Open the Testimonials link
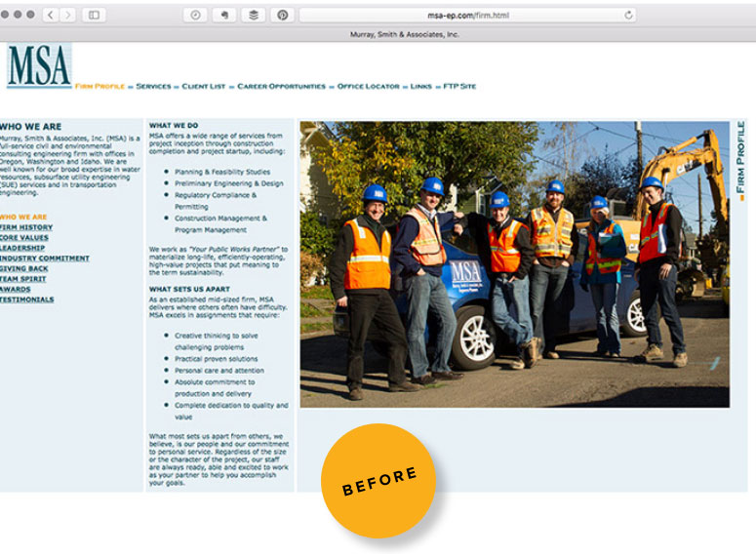Image resolution: width=756 pixels, height=558 pixels. [26, 299]
